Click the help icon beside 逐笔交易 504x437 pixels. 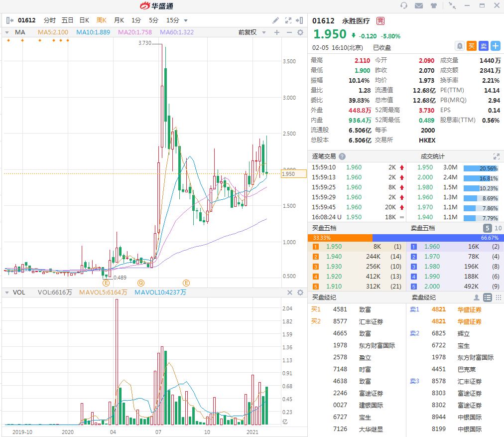pyautogui.click(x=342, y=156)
